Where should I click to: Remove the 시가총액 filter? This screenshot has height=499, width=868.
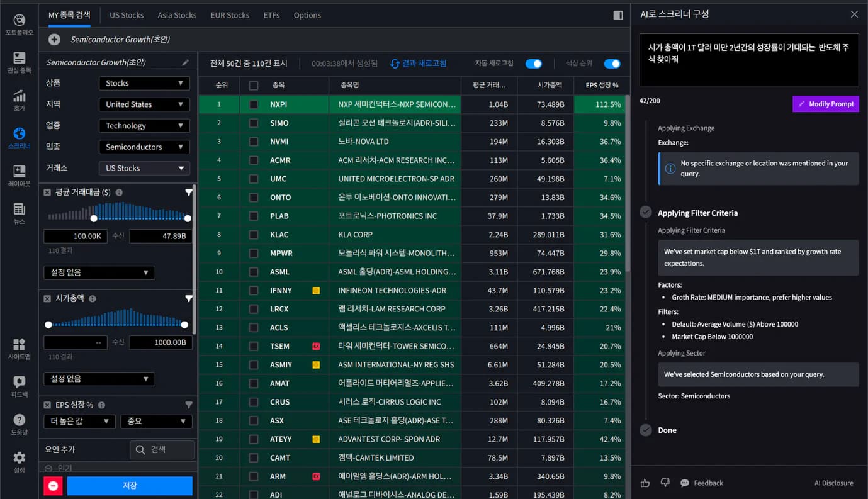pos(47,299)
